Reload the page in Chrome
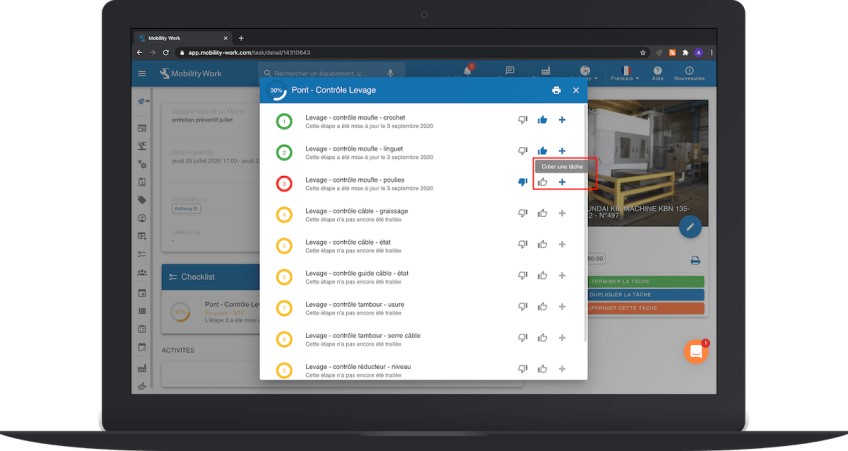Viewport: 848px width, 451px height. coord(166,52)
